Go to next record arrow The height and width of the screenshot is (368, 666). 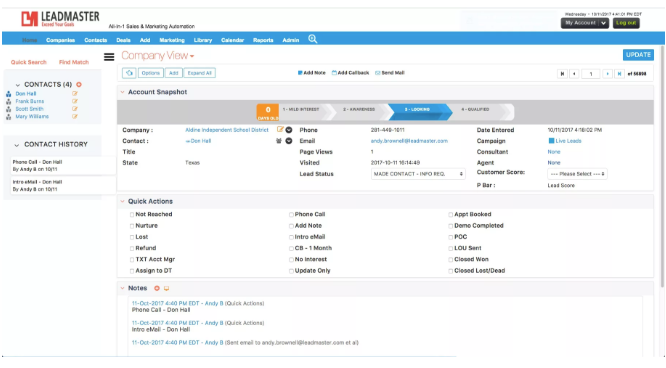coord(608,74)
